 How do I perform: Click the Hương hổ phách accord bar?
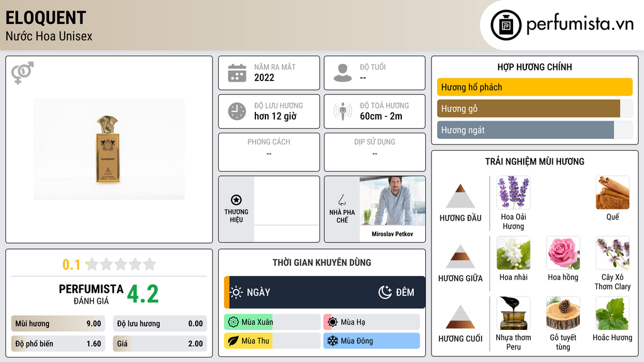[535, 87]
